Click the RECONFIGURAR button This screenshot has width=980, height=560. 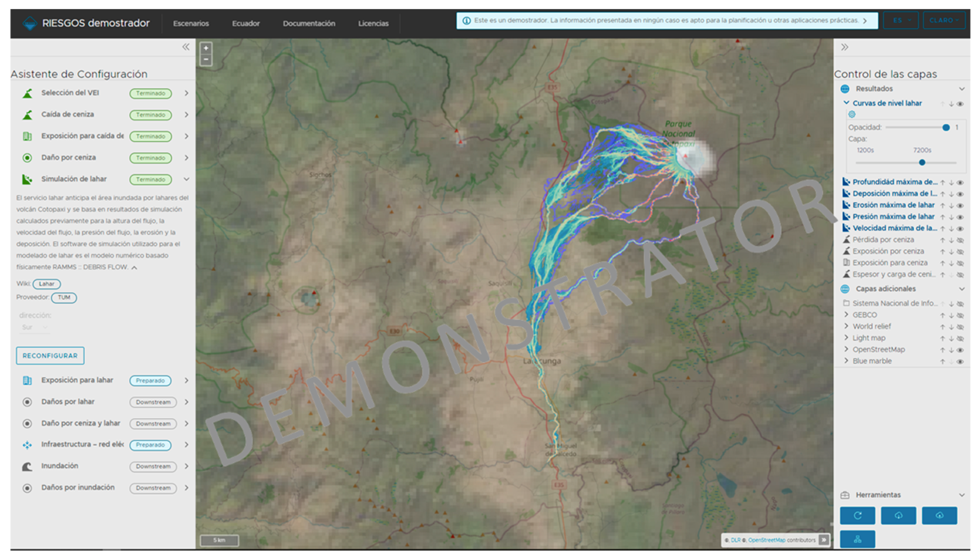point(50,356)
